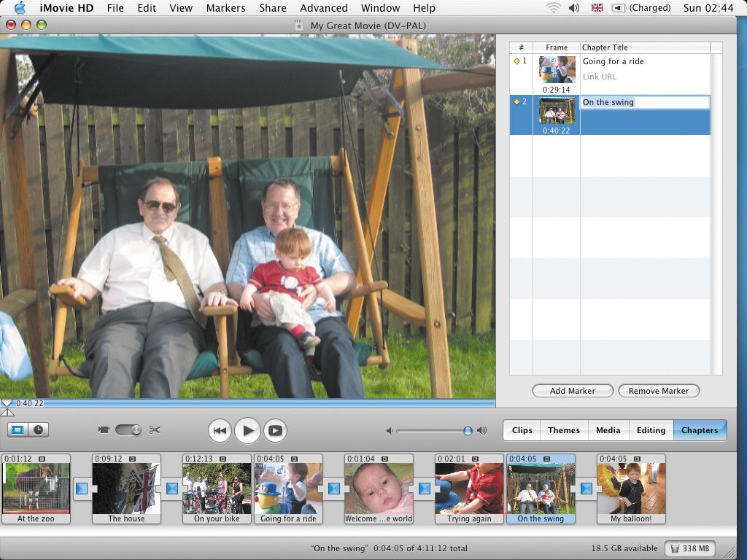The width and height of the screenshot is (747, 560).
Task: Open the Markers menu
Action: click(x=225, y=8)
